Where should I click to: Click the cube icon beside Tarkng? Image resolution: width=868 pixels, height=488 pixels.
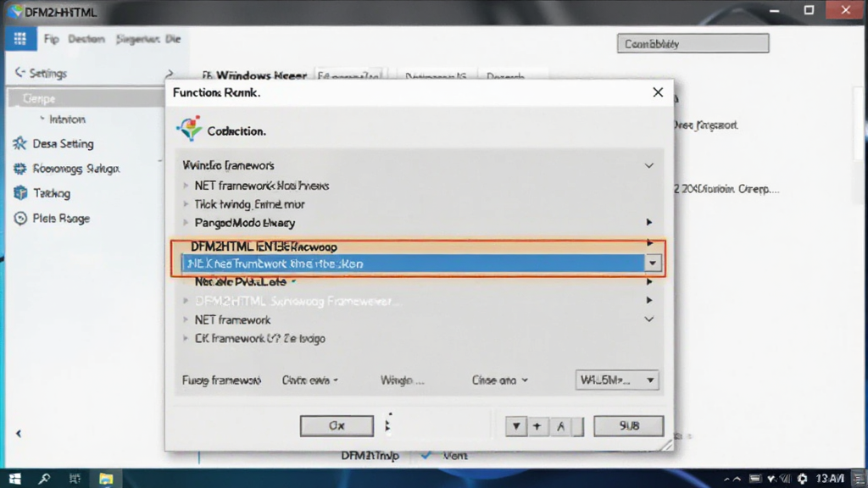(20, 193)
